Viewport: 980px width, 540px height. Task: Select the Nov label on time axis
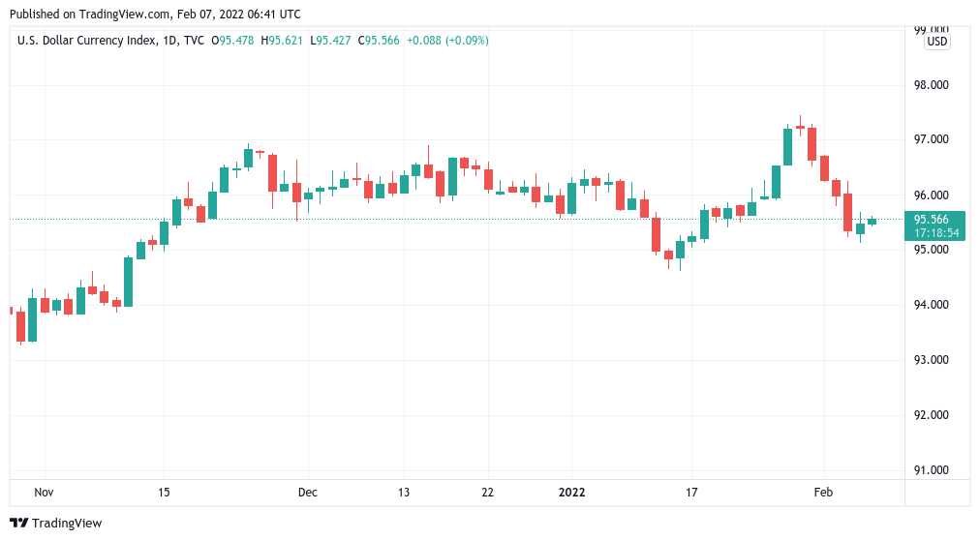[44, 493]
